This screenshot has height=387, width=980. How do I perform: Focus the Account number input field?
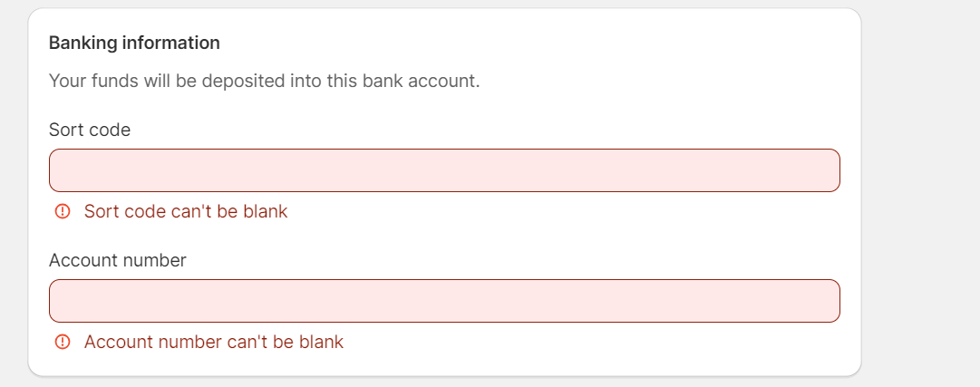[444, 301]
